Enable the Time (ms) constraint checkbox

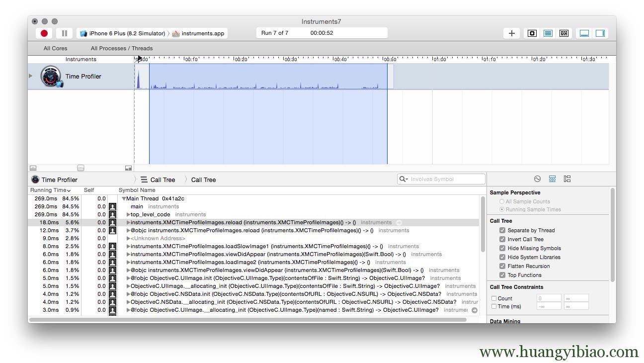coord(494,306)
